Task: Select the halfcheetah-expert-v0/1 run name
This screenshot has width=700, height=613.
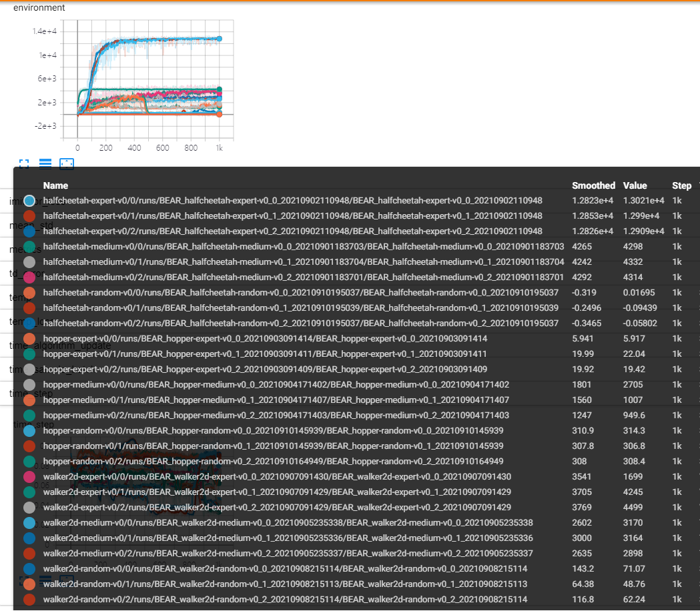Action: click(292, 216)
